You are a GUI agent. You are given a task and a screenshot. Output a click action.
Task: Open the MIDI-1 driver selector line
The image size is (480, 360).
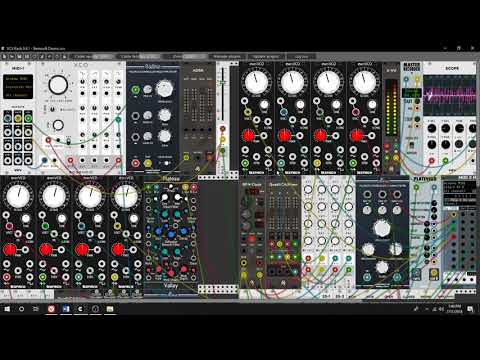pos(18,79)
